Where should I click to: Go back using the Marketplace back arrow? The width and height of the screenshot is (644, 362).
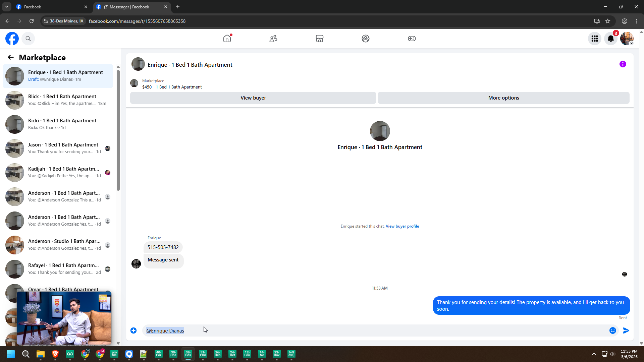coord(11,57)
